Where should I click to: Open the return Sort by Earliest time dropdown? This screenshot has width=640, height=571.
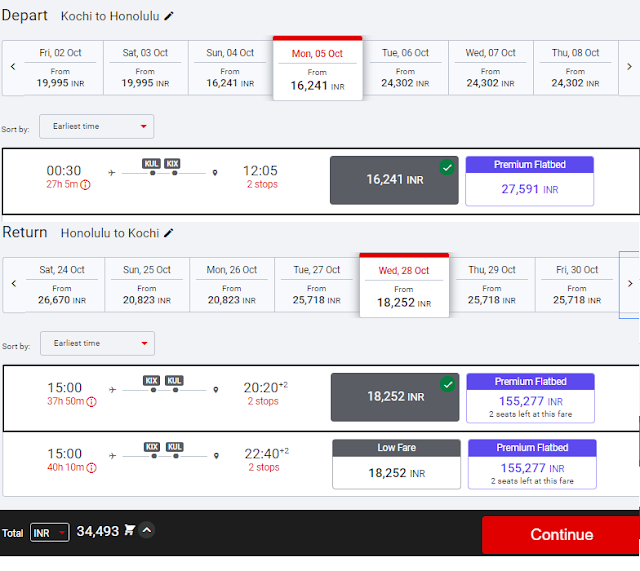tap(98, 343)
